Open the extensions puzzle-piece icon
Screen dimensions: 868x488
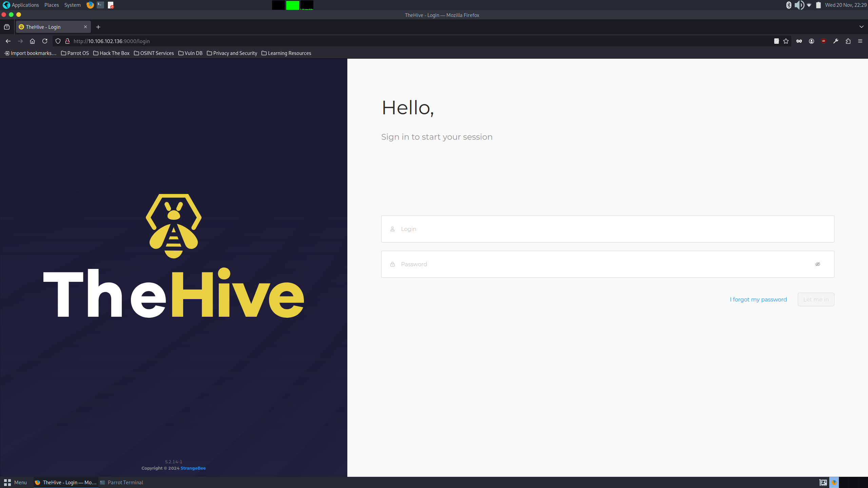tap(848, 41)
